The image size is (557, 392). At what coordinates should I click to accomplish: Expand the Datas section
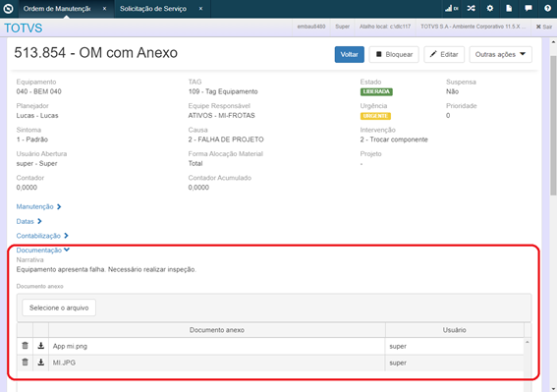coord(29,221)
